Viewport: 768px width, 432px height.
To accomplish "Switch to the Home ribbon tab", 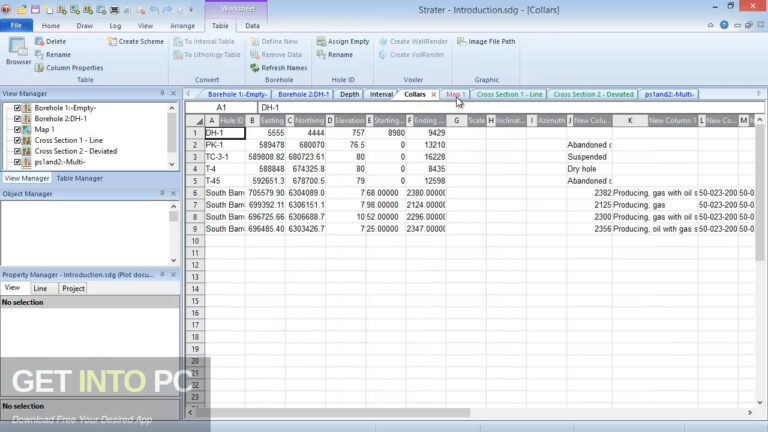I will [50, 25].
